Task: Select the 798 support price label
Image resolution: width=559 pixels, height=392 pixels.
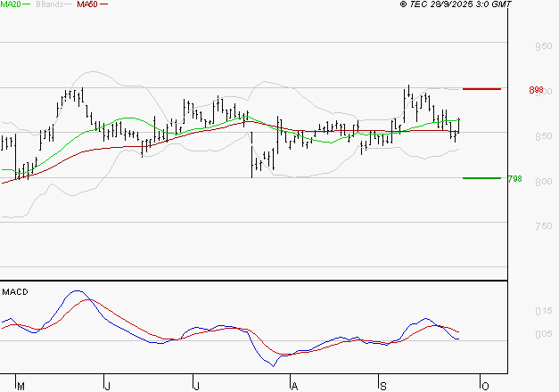Action: tap(514, 179)
